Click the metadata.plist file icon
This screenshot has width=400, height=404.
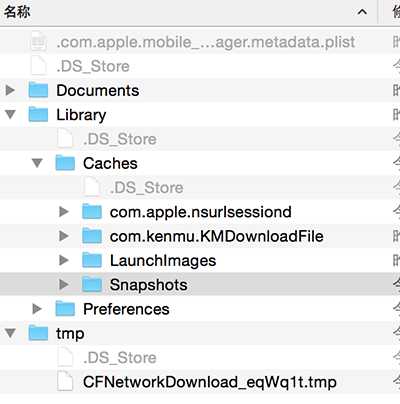(x=38, y=41)
